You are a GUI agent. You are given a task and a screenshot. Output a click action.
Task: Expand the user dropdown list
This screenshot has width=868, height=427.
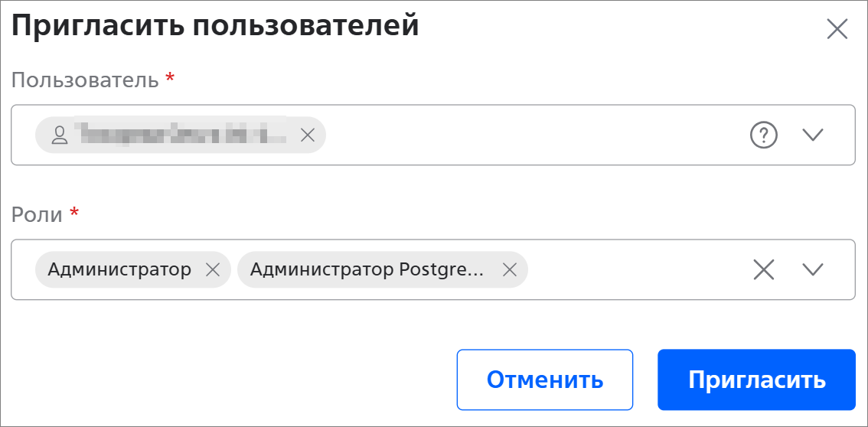click(812, 135)
